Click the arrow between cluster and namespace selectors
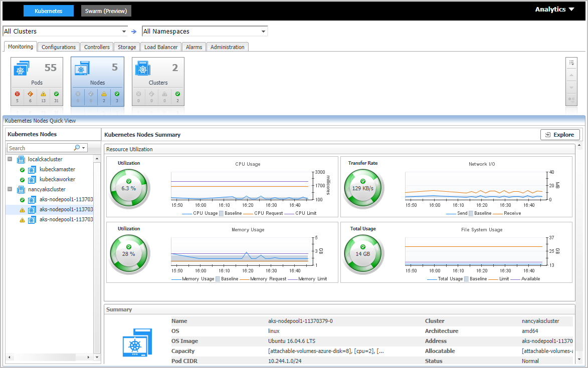The height and width of the screenshot is (368, 588). 134,32
